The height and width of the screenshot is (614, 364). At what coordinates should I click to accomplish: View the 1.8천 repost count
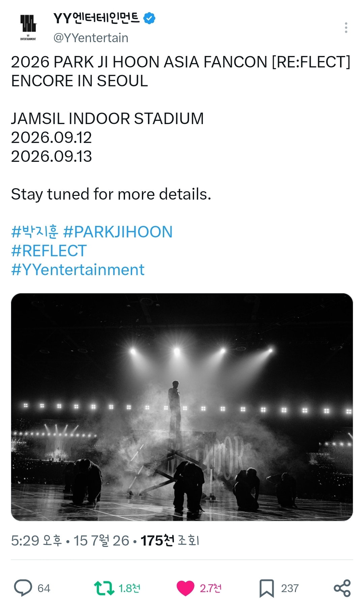(x=129, y=588)
